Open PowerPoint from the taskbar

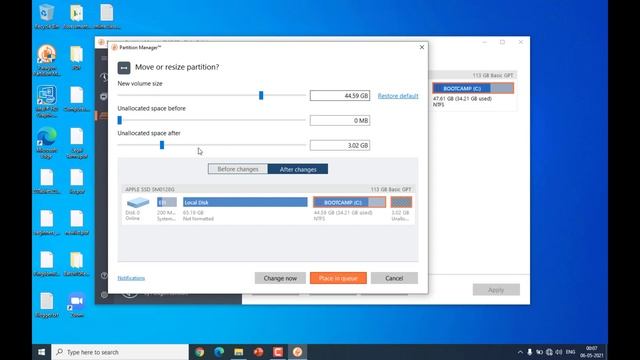point(258,352)
